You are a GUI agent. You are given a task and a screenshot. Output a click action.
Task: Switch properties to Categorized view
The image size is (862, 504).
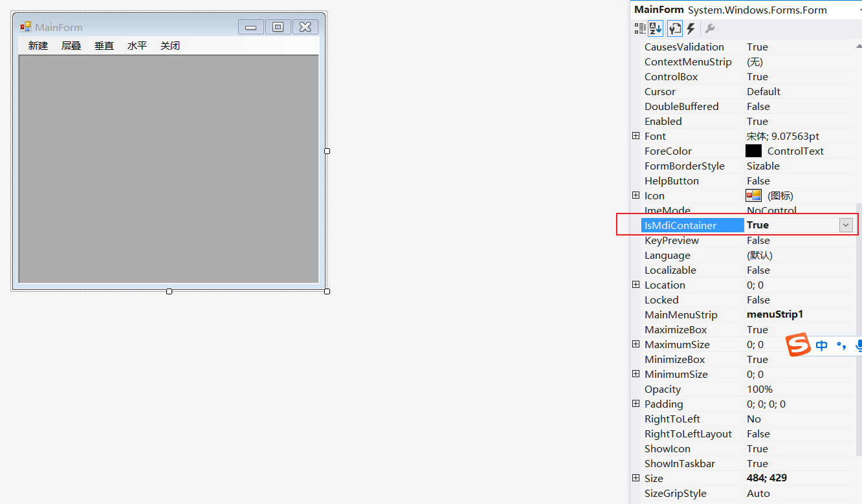pyautogui.click(x=640, y=28)
